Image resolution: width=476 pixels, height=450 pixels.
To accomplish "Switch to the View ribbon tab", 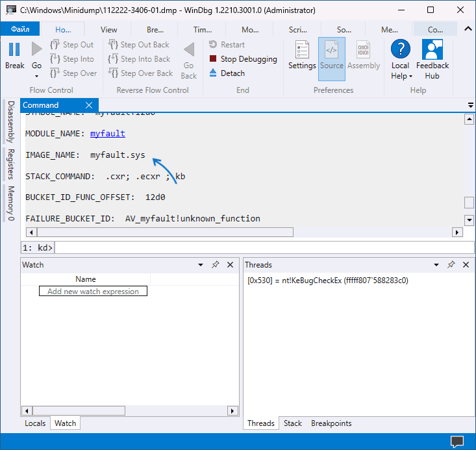I will 108,29.
